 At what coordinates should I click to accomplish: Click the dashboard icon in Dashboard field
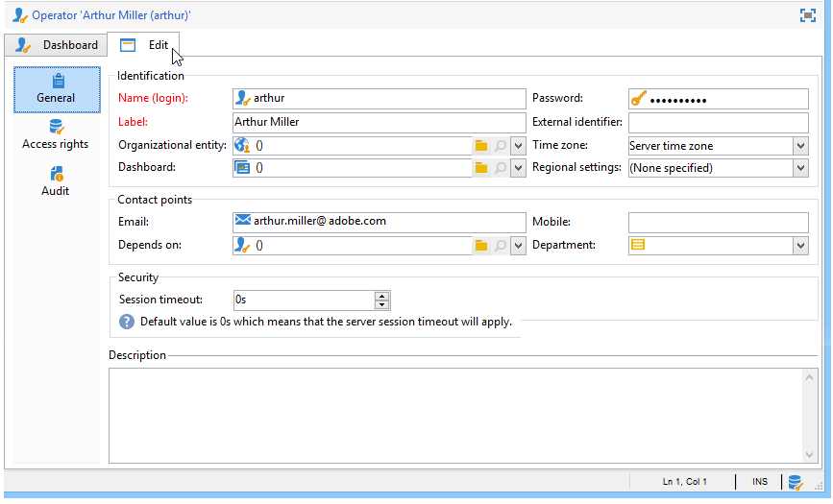[x=242, y=167]
